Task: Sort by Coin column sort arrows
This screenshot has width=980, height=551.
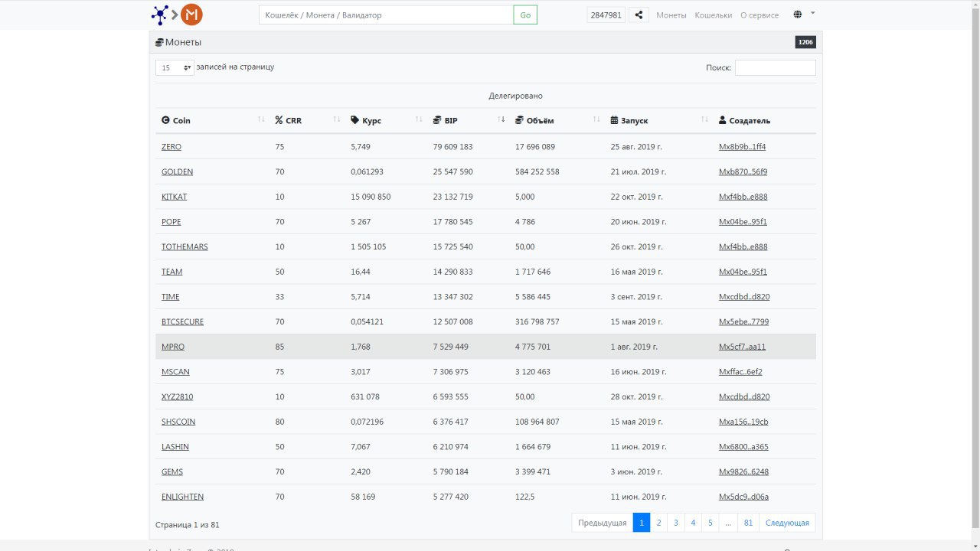Action: coord(261,120)
